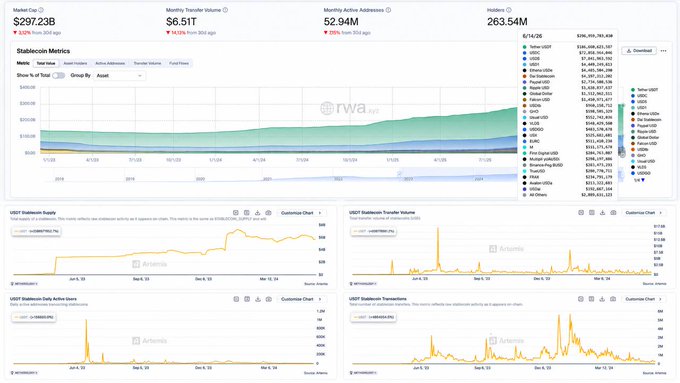
Task: Select the Total Value metric tab
Action: [46, 63]
